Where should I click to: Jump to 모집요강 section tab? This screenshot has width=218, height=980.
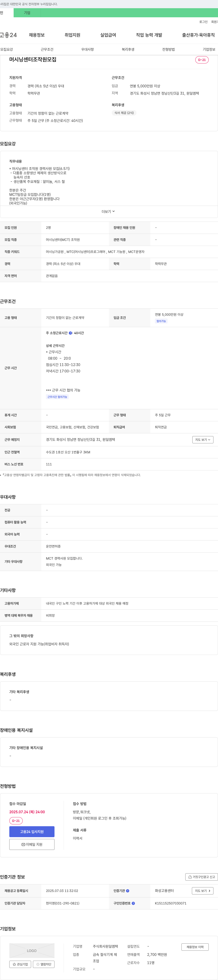pyautogui.click(x=6, y=49)
